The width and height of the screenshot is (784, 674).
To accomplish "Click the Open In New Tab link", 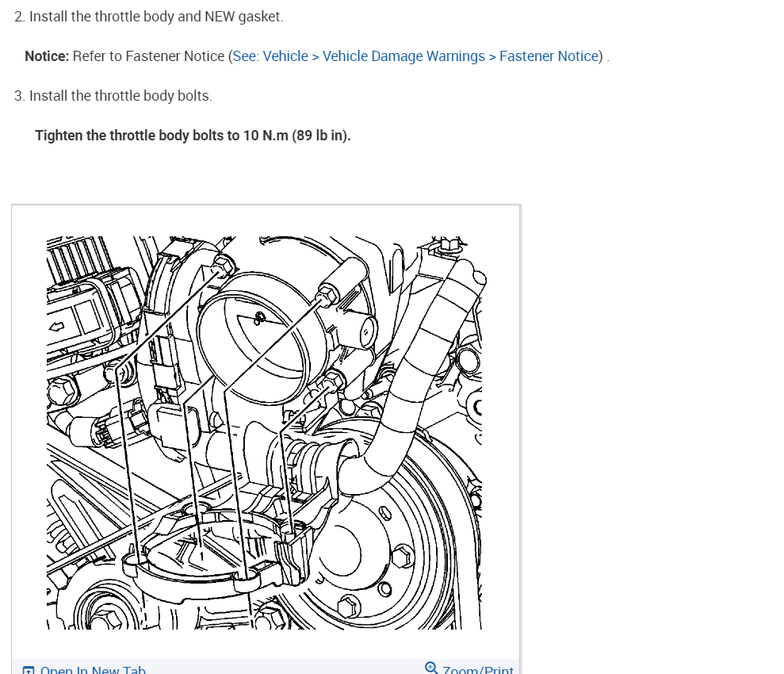I will point(93,670).
